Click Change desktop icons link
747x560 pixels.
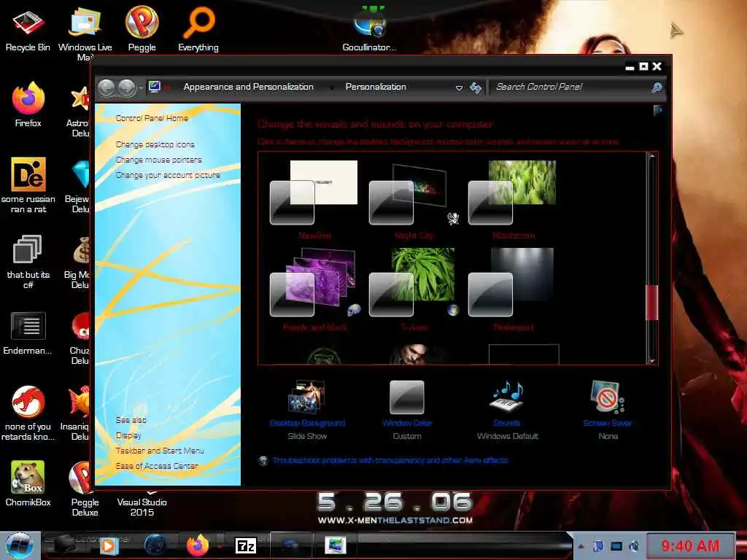tap(155, 144)
